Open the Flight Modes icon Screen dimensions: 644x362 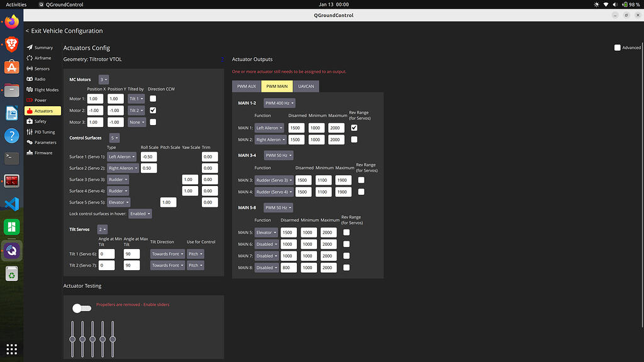coord(30,89)
